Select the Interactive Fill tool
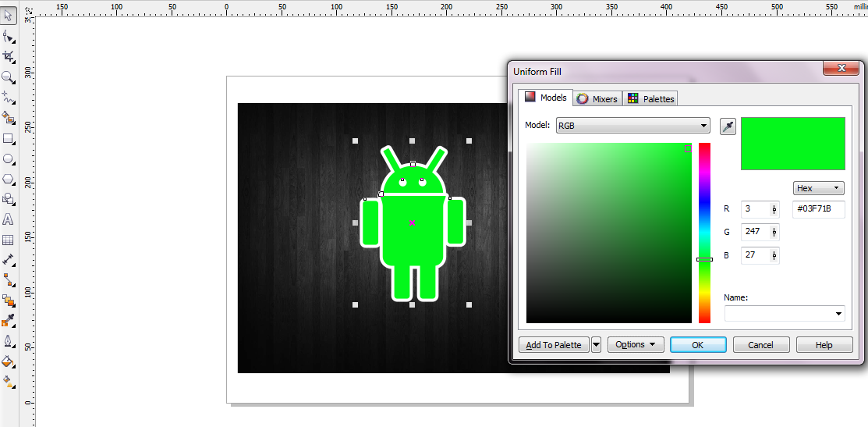 tap(9, 381)
